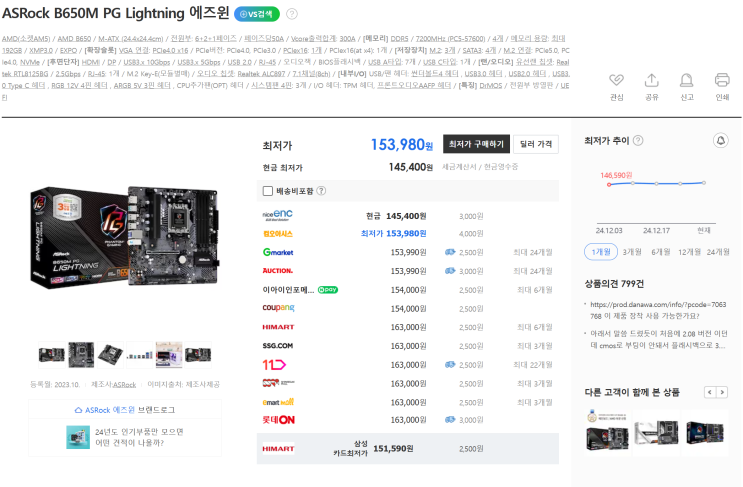Click question mark beside VS검색 button
The height and width of the screenshot is (487, 743).
(x=292, y=14)
